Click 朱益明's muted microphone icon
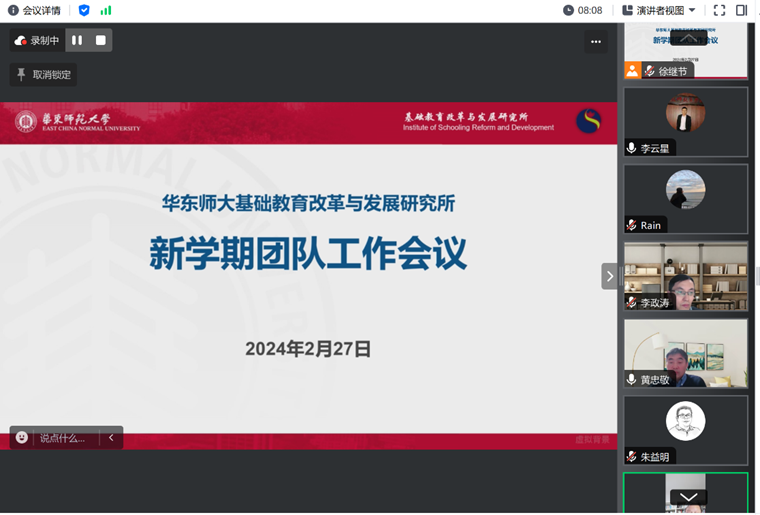Image resolution: width=760 pixels, height=515 pixels. pyautogui.click(x=631, y=456)
